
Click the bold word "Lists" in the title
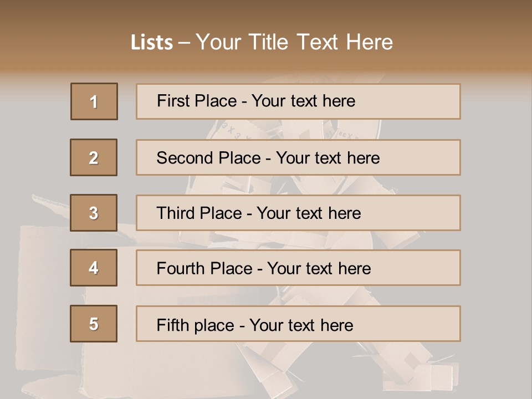[x=152, y=42]
